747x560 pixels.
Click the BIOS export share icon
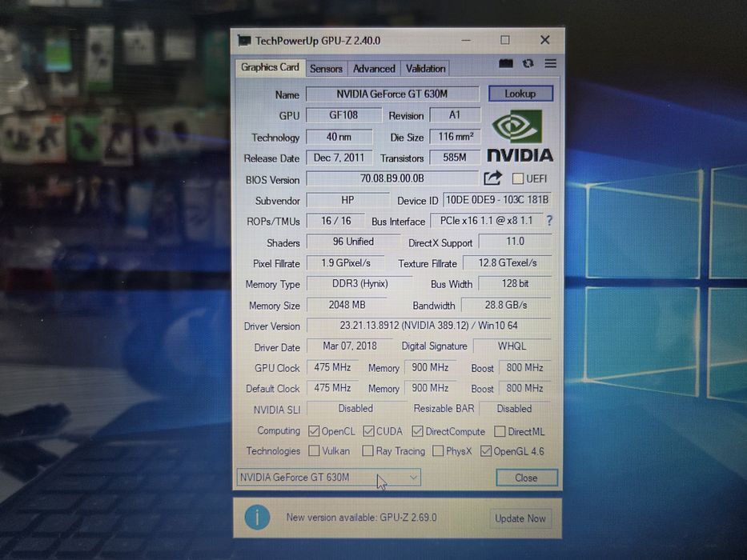[x=492, y=178]
